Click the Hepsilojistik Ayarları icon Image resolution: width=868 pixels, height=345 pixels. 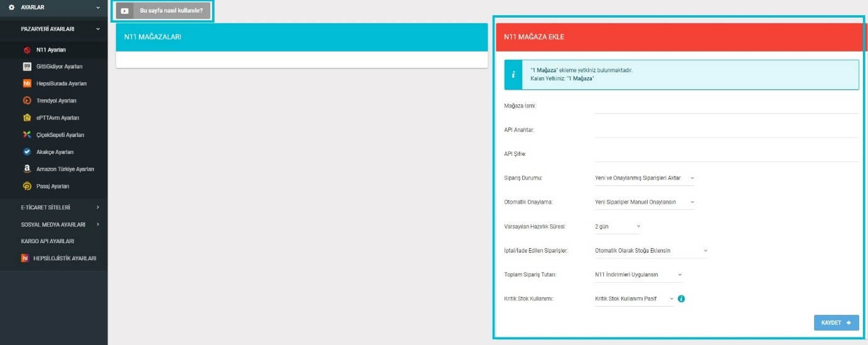(x=26, y=258)
